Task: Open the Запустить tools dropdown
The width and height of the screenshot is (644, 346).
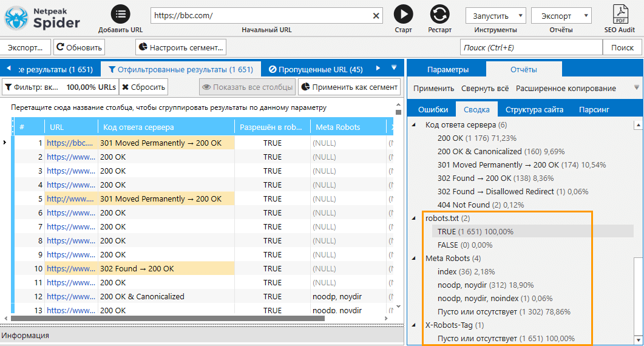Action: pos(495,16)
